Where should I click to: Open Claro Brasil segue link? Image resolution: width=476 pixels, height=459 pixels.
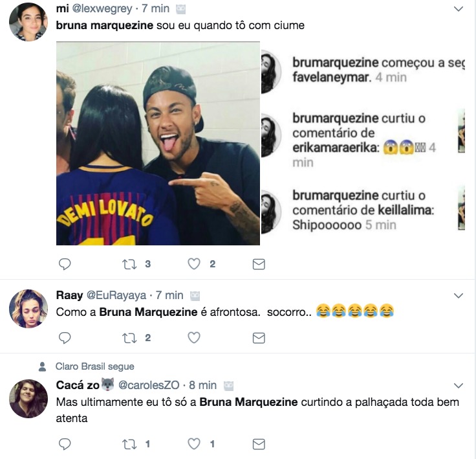coord(95,366)
